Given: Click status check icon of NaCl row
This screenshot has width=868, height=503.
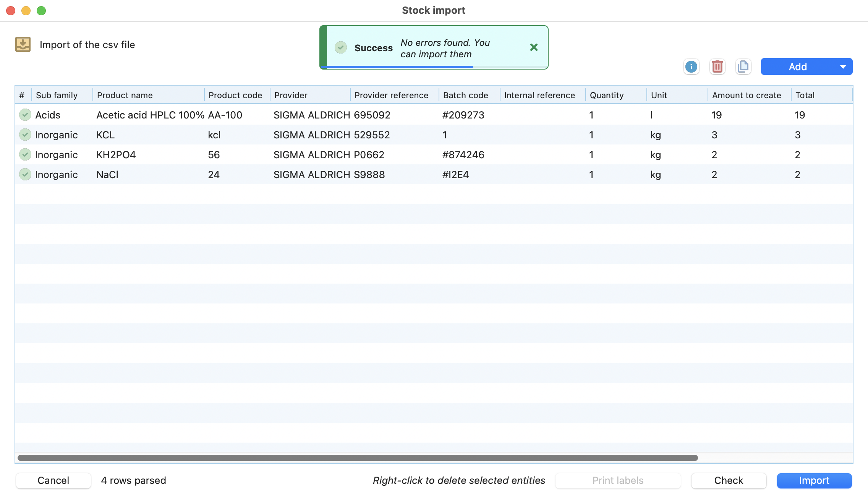Looking at the screenshot, I should pos(25,174).
